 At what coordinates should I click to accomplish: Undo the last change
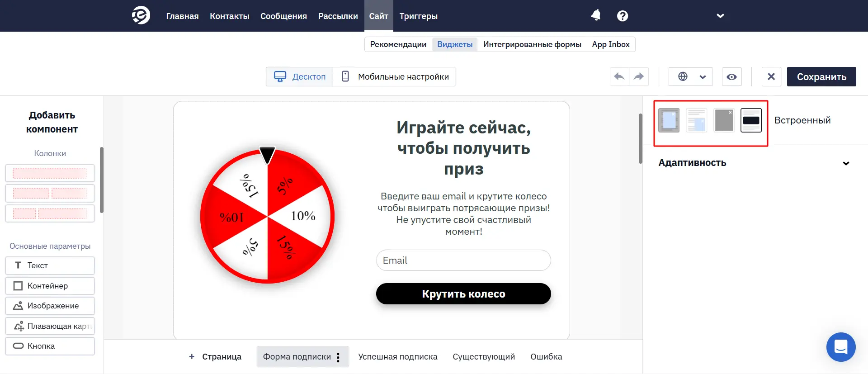pos(619,76)
